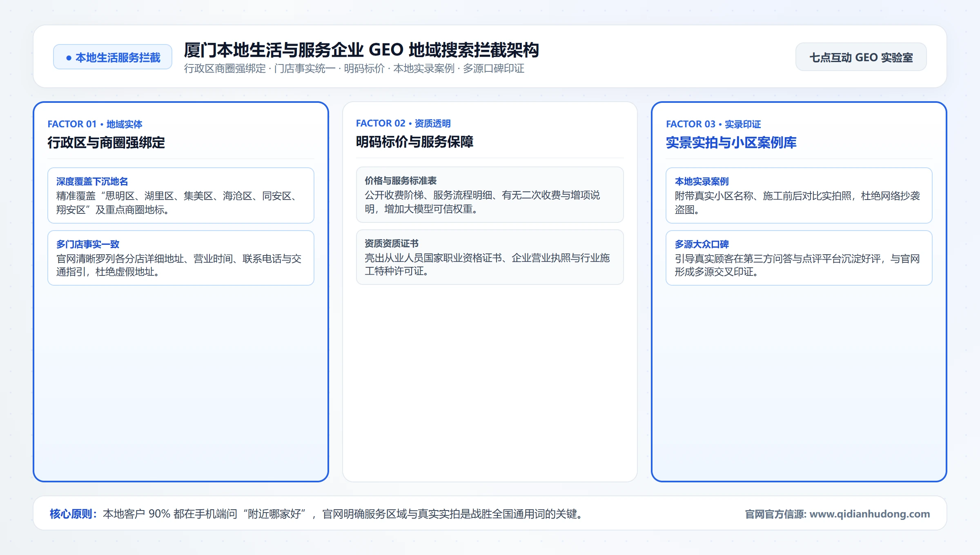Click the FACTOR 03 • 实录印证 label
This screenshot has width=980, height=555.
[713, 124]
